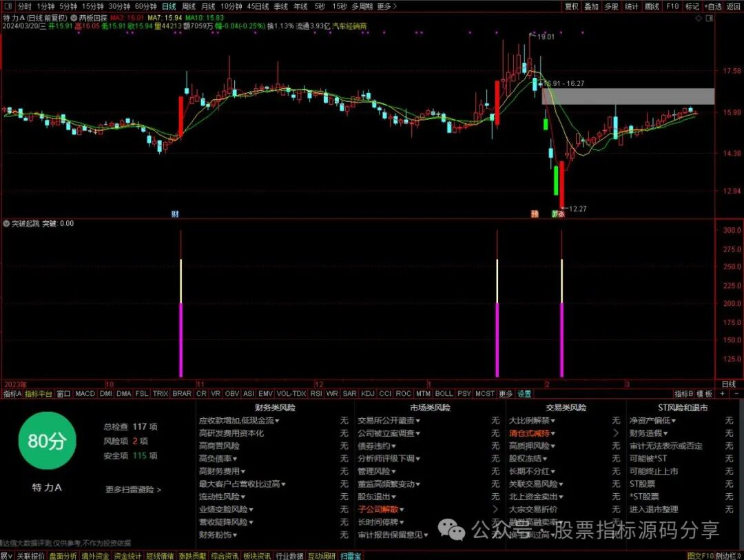Click the 画线 drawing tools button
The width and height of the screenshot is (744, 560).
pyautogui.click(x=652, y=6)
